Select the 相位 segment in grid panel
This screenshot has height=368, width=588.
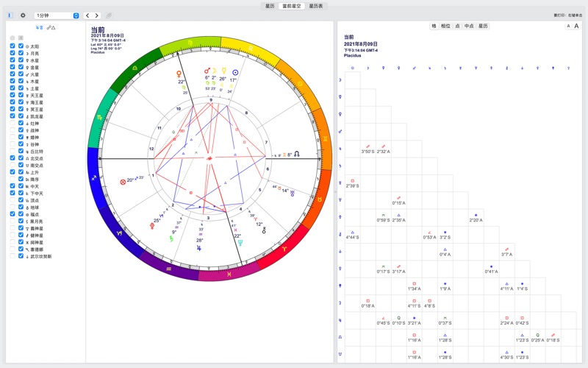click(x=445, y=26)
